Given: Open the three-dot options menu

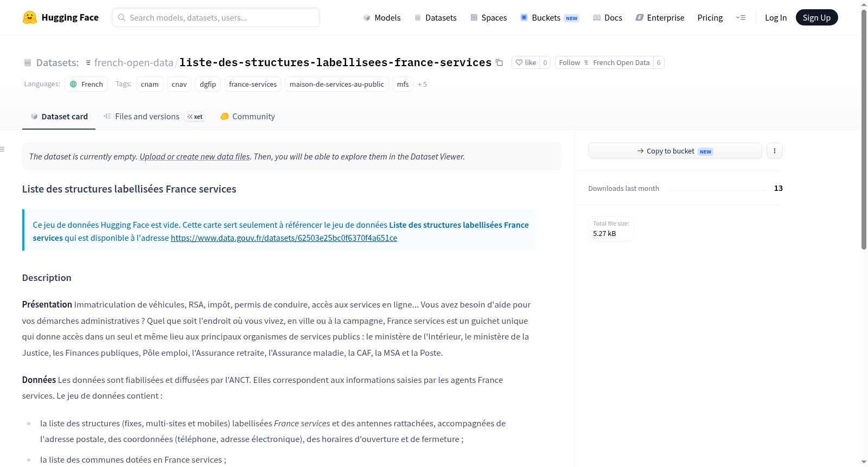Looking at the screenshot, I should pyautogui.click(x=775, y=151).
